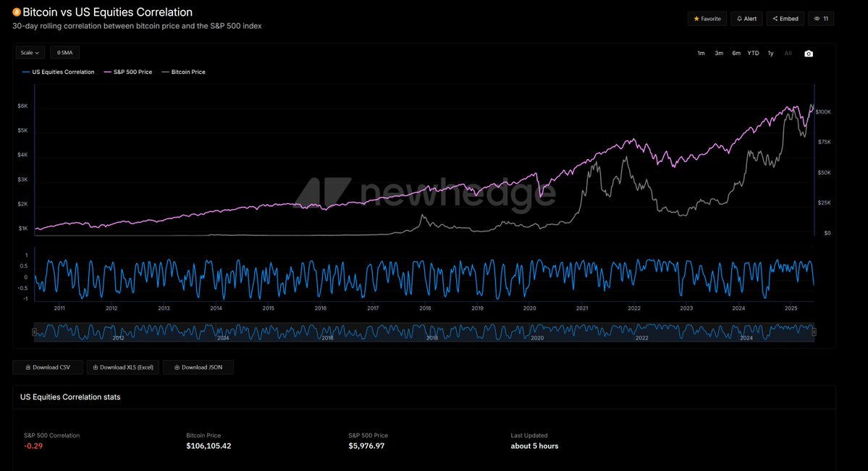
Task: Click the 2011 x-axis label
Action: coord(59,308)
